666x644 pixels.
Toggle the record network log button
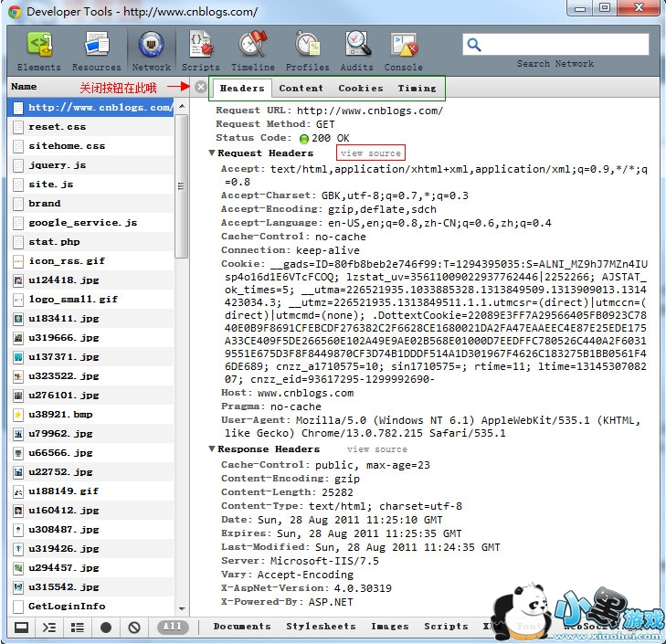106,628
